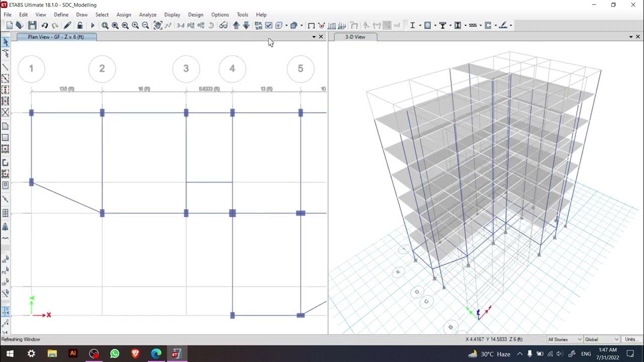
Task: Open the Define menu
Action: [61, 15]
